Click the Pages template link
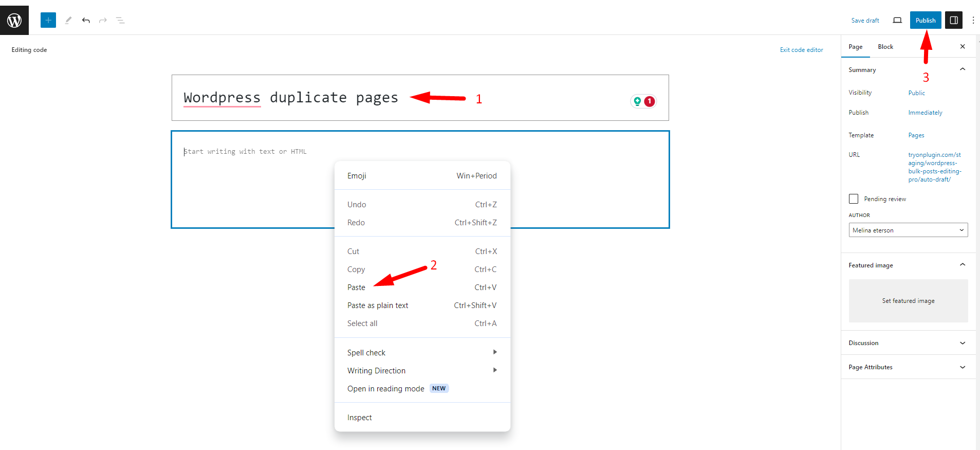The width and height of the screenshot is (980, 450). 916,135
